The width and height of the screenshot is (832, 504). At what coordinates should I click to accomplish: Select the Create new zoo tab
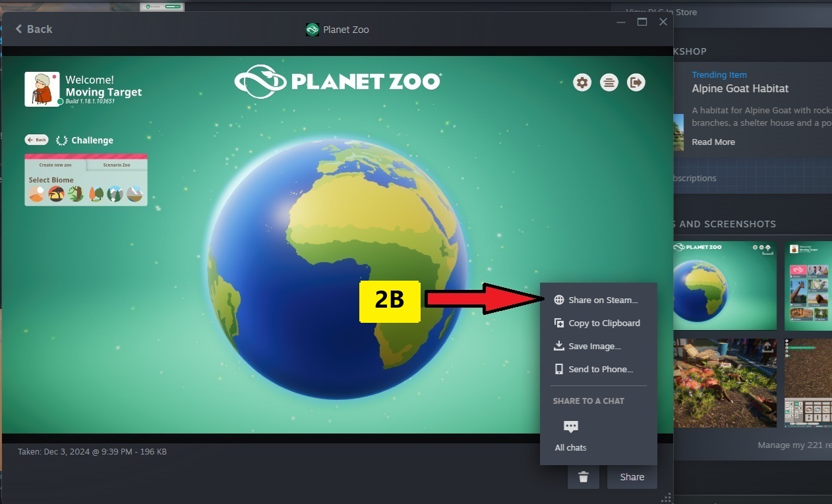[55, 165]
